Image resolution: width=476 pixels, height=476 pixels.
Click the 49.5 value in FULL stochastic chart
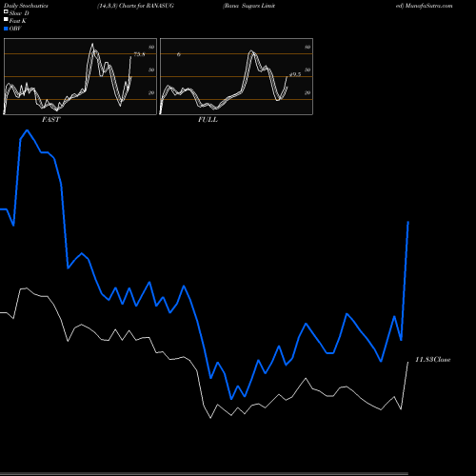pos(295,74)
